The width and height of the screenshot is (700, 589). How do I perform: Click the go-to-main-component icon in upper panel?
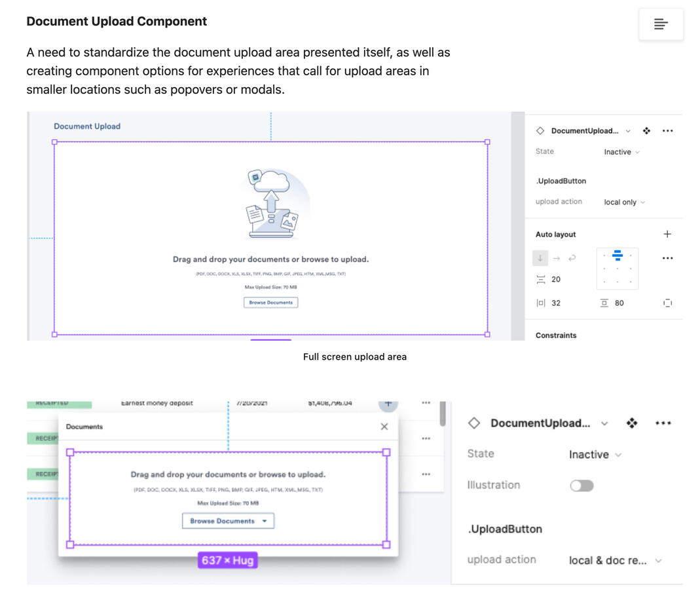pos(646,131)
